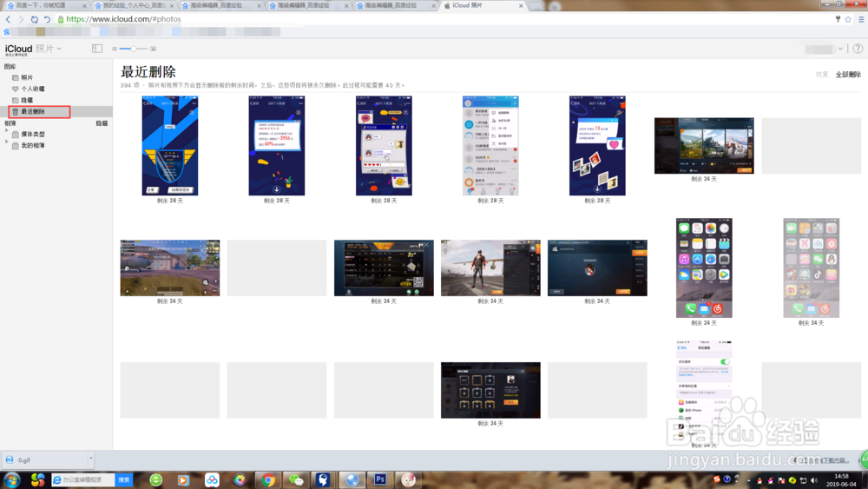
Task: Select the pink heart card screenshot thumbnail
Action: pyautogui.click(x=597, y=146)
